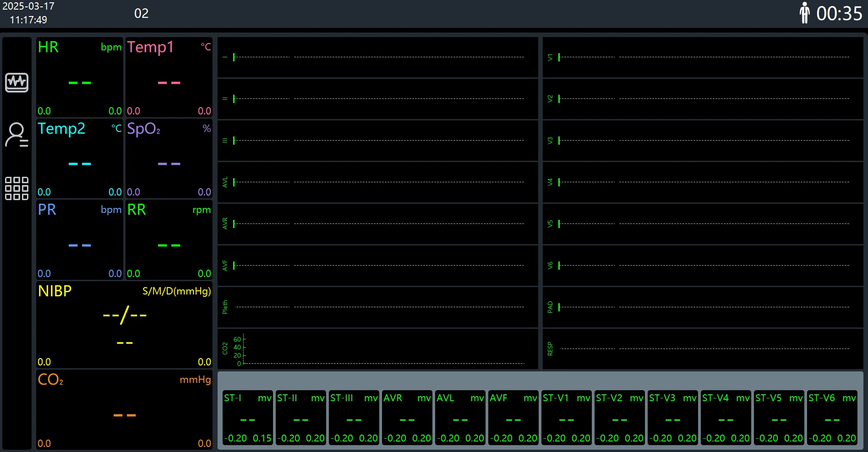Open the patient information icon
This screenshot has width=868, height=452.
16,135
